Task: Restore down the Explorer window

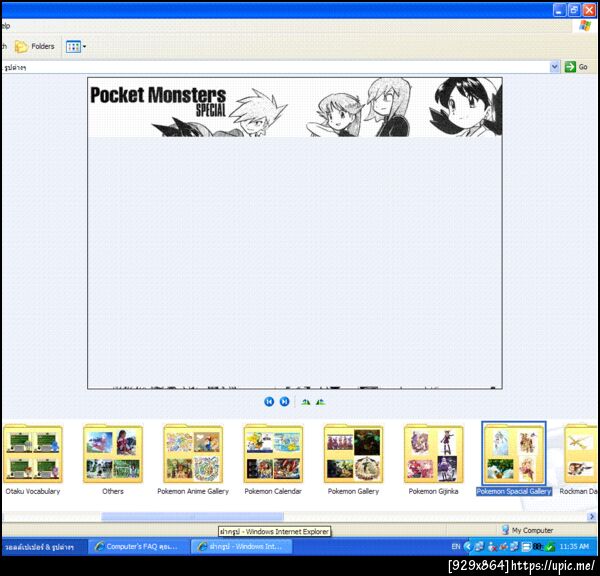Action: [x=574, y=10]
